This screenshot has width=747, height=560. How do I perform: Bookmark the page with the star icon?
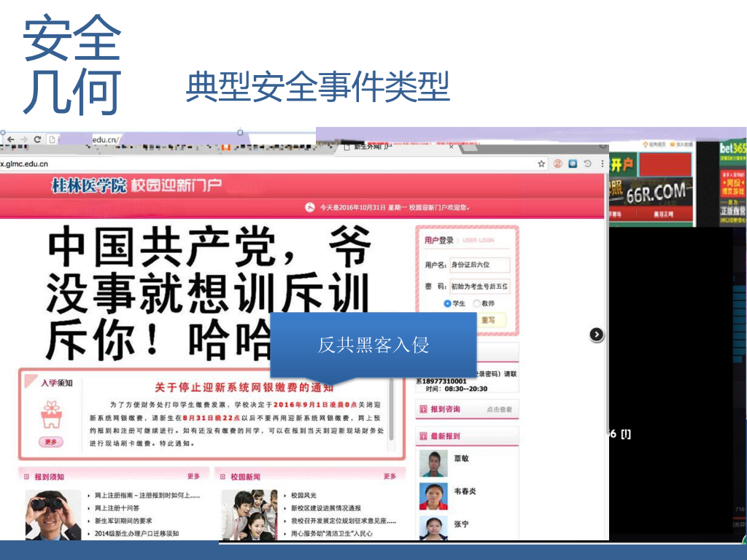click(x=541, y=164)
